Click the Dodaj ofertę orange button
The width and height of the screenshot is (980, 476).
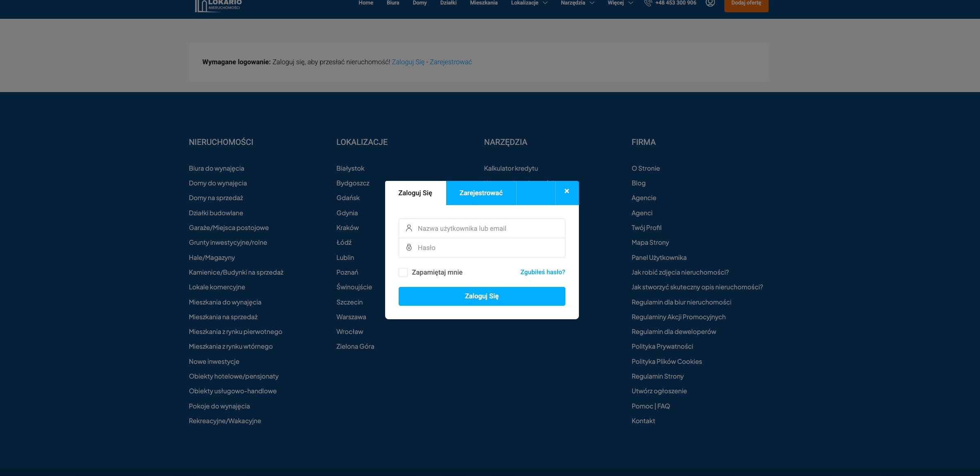click(x=746, y=4)
